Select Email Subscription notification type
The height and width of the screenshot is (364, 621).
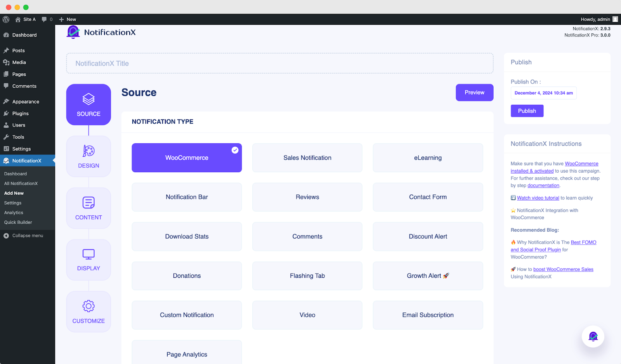(428, 315)
